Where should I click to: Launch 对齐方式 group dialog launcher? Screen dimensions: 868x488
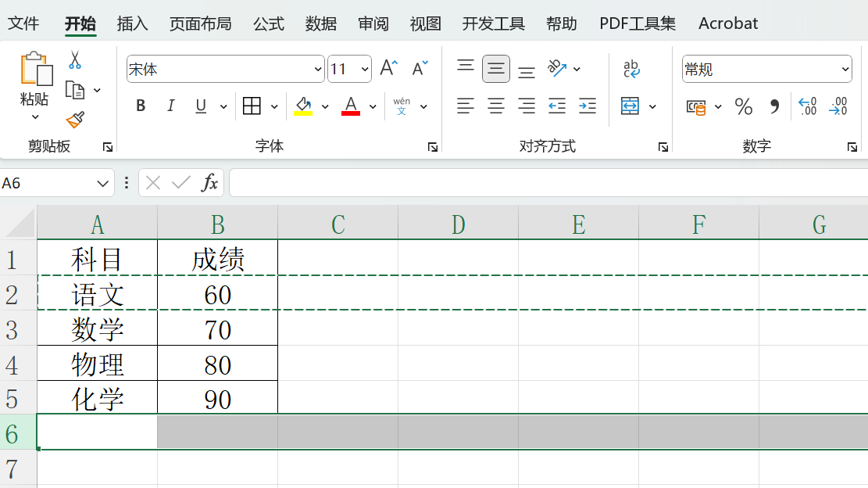[x=663, y=147]
